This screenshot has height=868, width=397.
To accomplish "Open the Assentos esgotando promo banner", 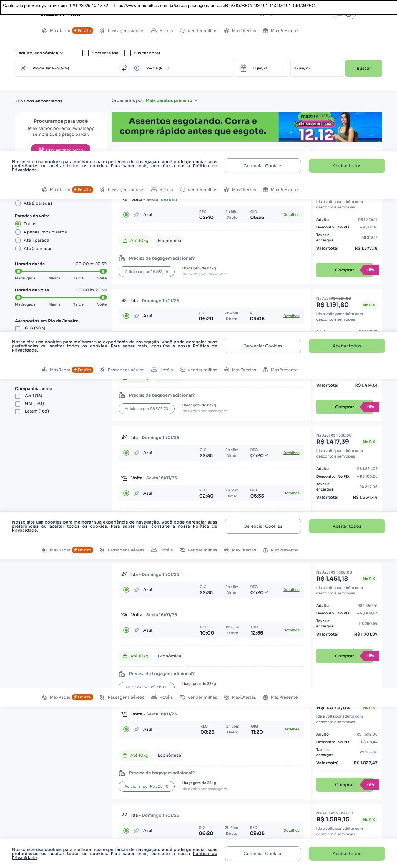I will click(247, 127).
